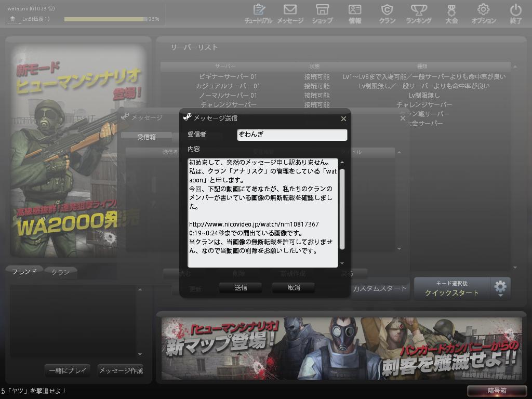Screen dimensions: 532x399
Task: Click the 終了 power icon
Action: [x=516, y=14]
